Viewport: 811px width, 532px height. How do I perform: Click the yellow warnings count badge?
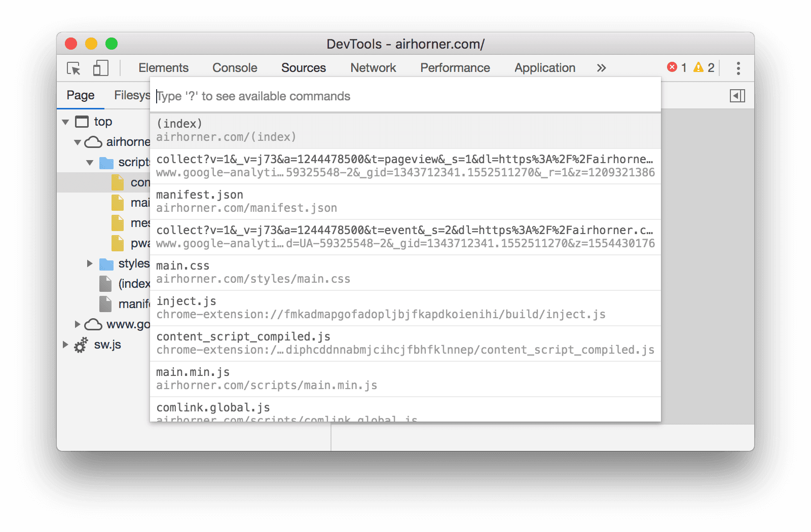705,67
